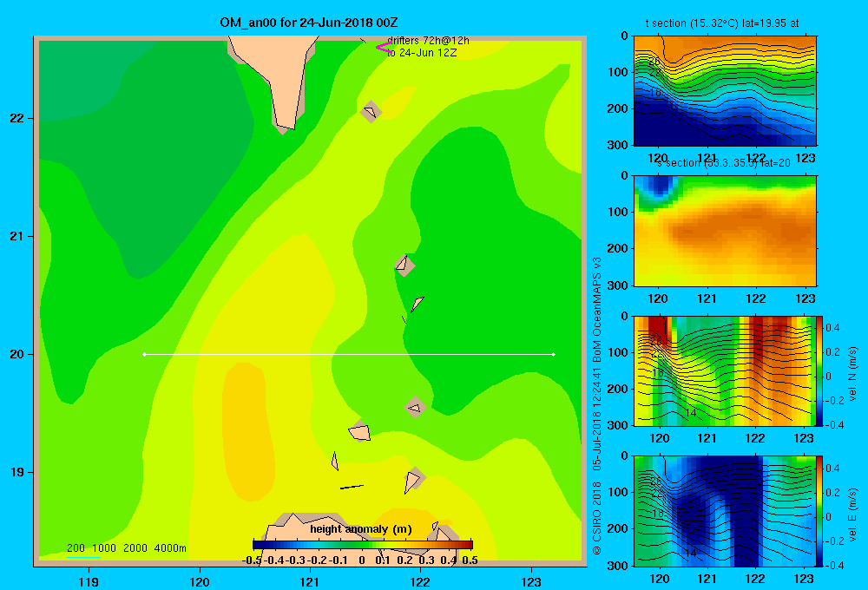The width and height of the screenshot is (868, 590).
Task: Click the east endpoint of the white transect line
Action: [x=554, y=354]
